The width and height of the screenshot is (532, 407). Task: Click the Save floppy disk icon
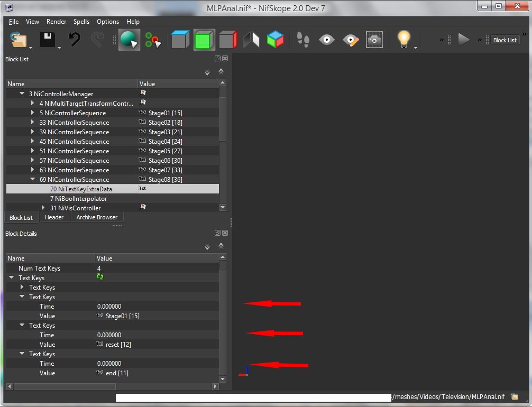point(48,40)
